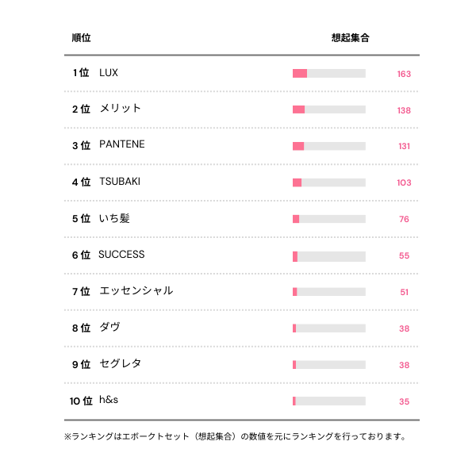
Task: Click the value 163 for LUX
Action: tap(404, 74)
